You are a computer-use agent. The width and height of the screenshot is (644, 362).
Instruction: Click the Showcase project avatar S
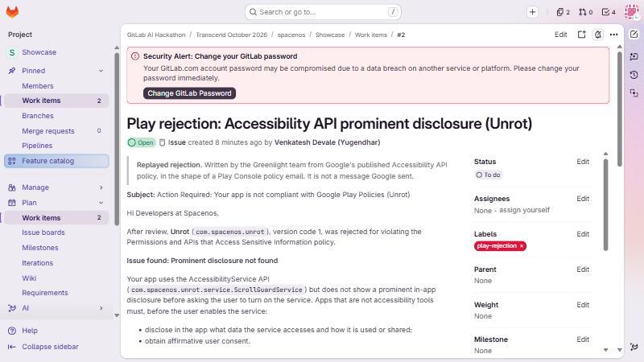(12, 52)
